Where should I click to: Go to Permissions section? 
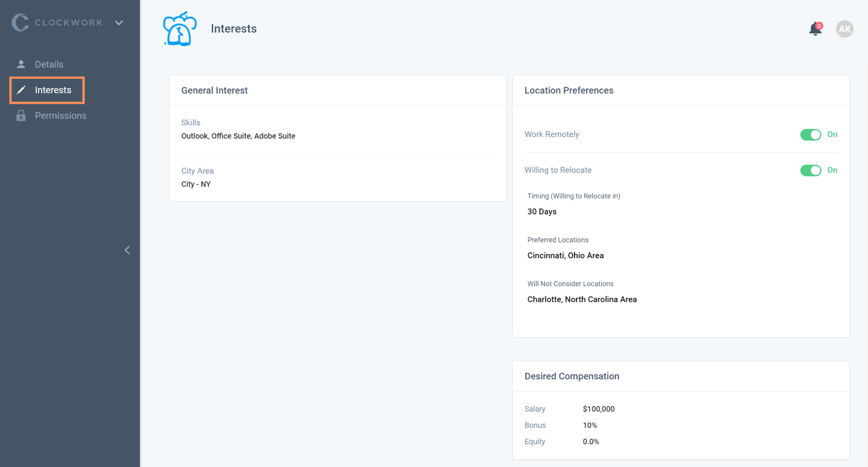coord(61,116)
